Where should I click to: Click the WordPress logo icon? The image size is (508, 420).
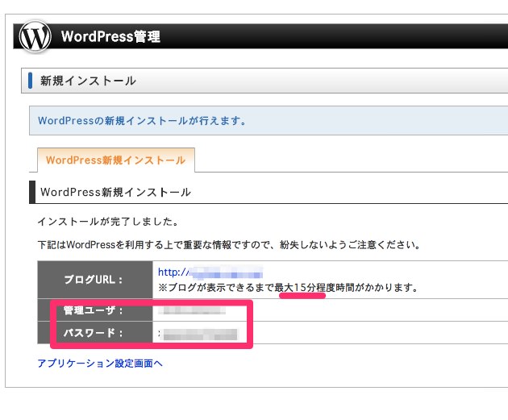35,36
